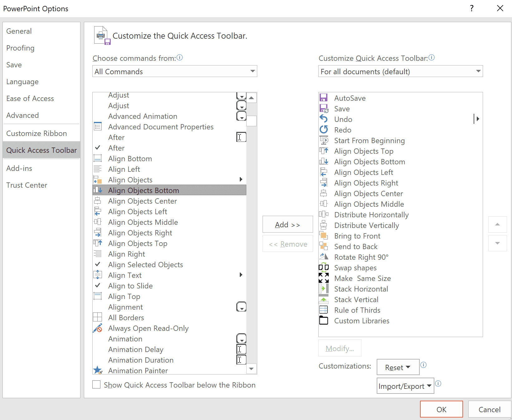Image resolution: width=512 pixels, height=420 pixels.
Task: Click Stack Vertical icon
Action: point(323,299)
